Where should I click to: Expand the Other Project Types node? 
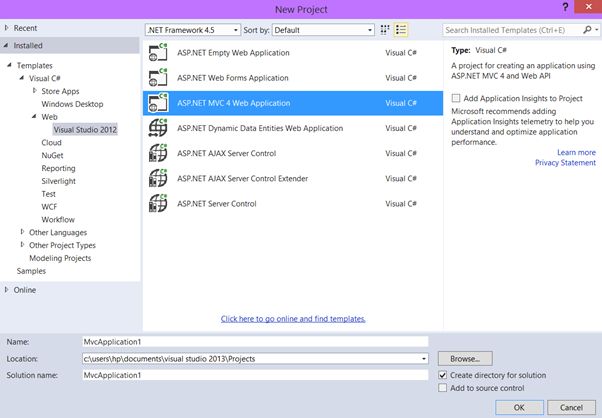point(22,245)
